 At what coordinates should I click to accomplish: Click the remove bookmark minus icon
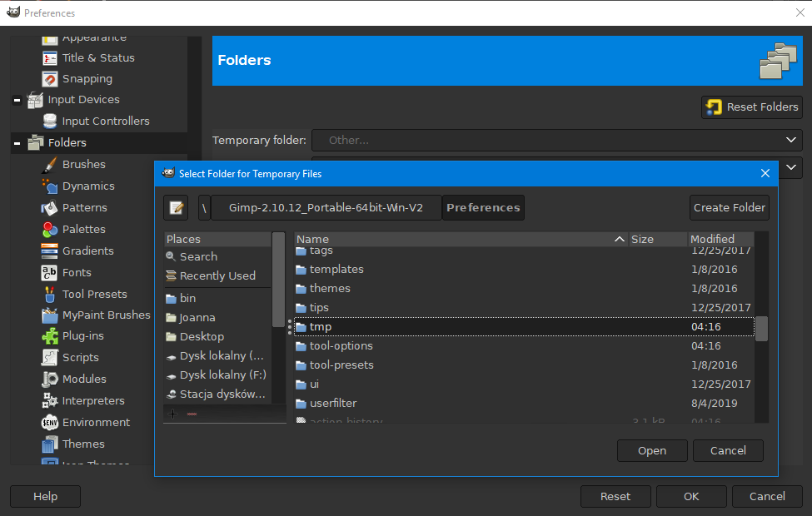click(x=192, y=414)
